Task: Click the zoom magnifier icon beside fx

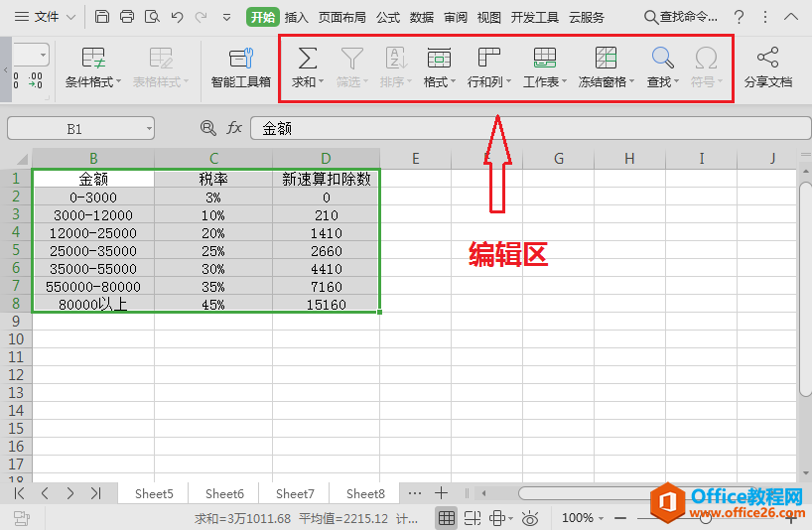Action: [208, 128]
